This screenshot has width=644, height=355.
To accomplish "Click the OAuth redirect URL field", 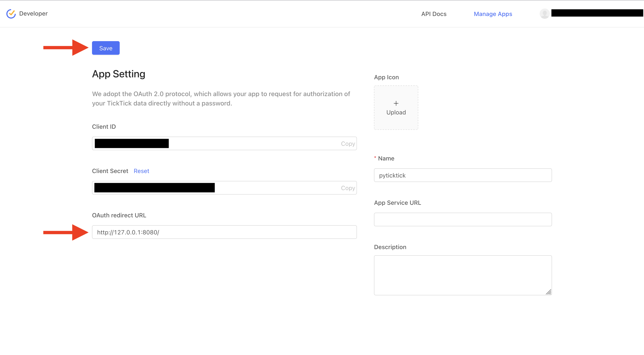I will click(224, 232).
